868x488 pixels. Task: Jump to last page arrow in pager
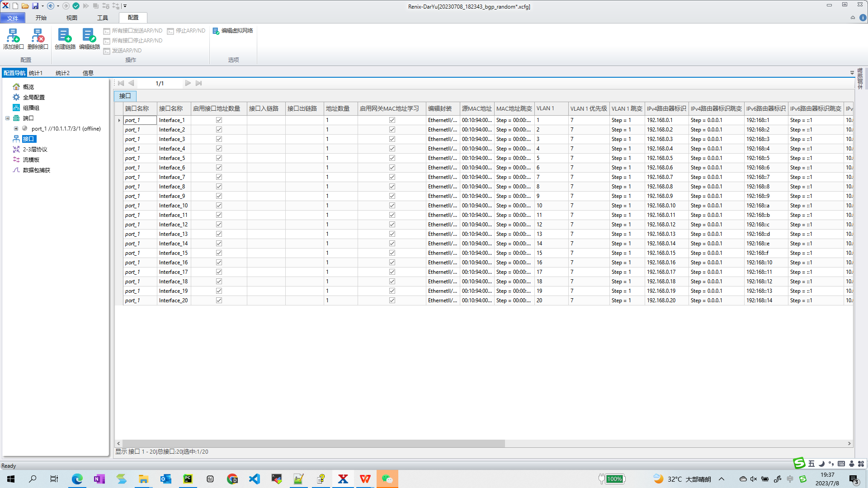(x=198, y=83)
